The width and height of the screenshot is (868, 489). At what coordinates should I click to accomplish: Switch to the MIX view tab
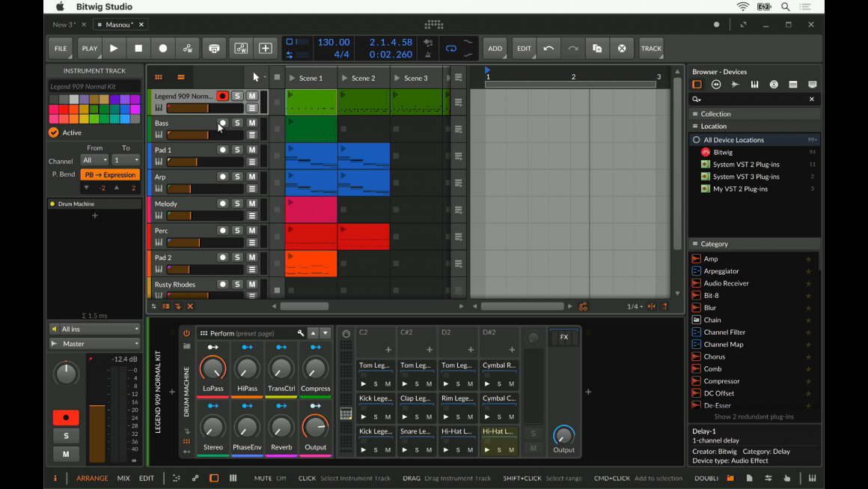(123, 478)
